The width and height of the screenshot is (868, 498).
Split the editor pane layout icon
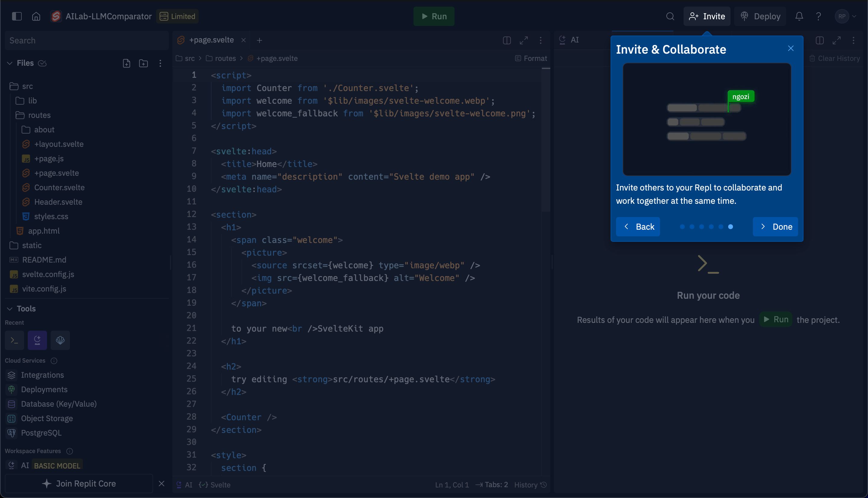tap(507, 40)
